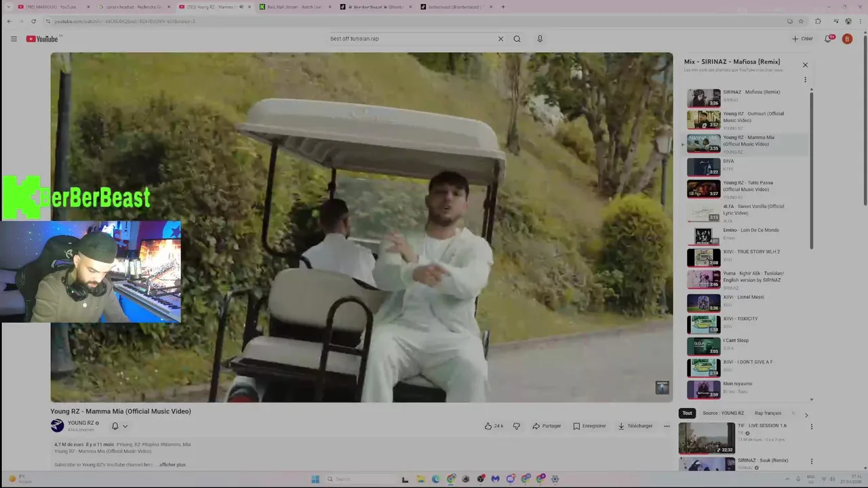This screenshot has width=868, height=488.
Task: Select the Tout filter chip
Action: coord(688,413)
